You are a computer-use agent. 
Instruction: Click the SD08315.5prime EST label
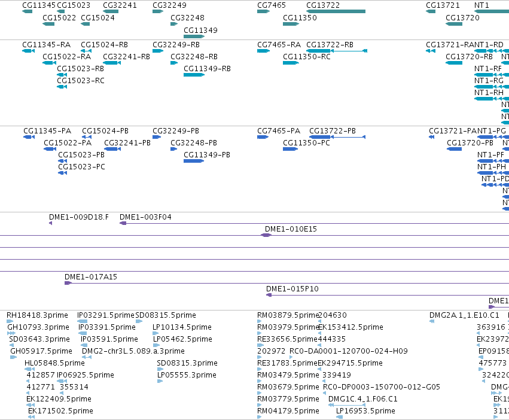pos(166,315)
